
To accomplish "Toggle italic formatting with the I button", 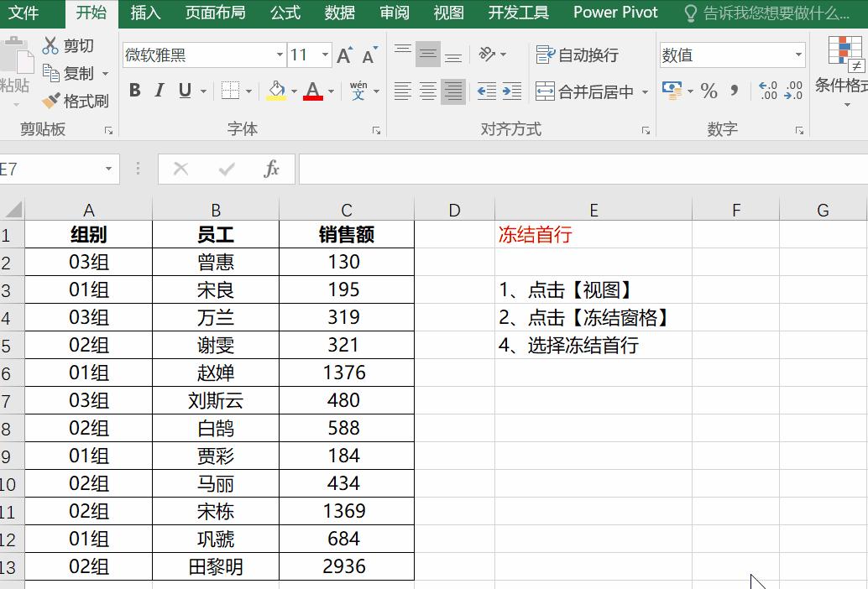I will [158, 89].
